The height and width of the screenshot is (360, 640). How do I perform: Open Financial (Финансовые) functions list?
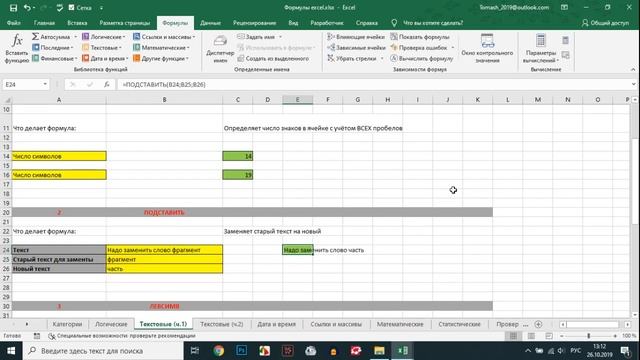54,58
